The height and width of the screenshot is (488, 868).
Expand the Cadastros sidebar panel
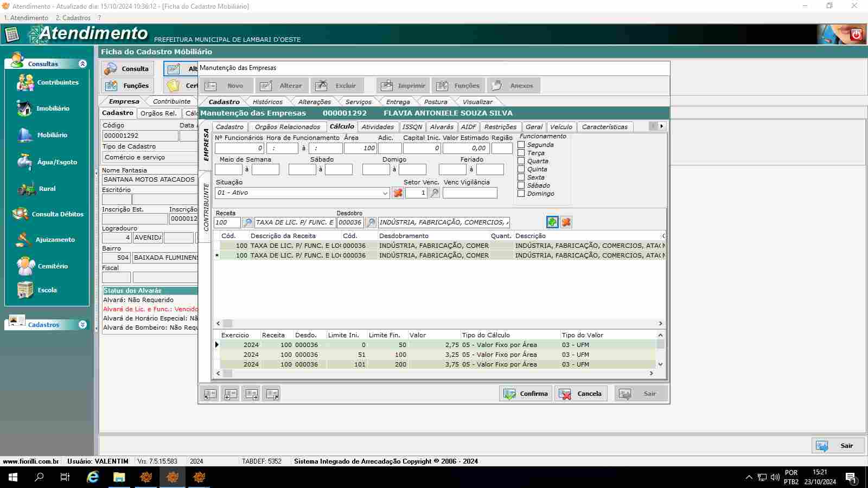point(82,325)
